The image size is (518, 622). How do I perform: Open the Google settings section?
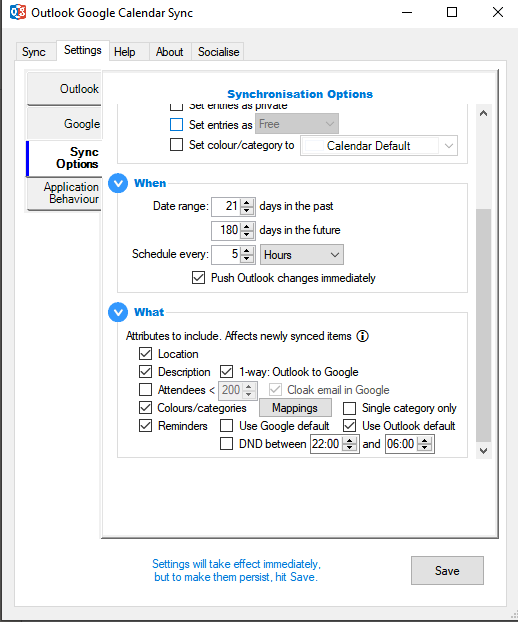coord(65,124)
